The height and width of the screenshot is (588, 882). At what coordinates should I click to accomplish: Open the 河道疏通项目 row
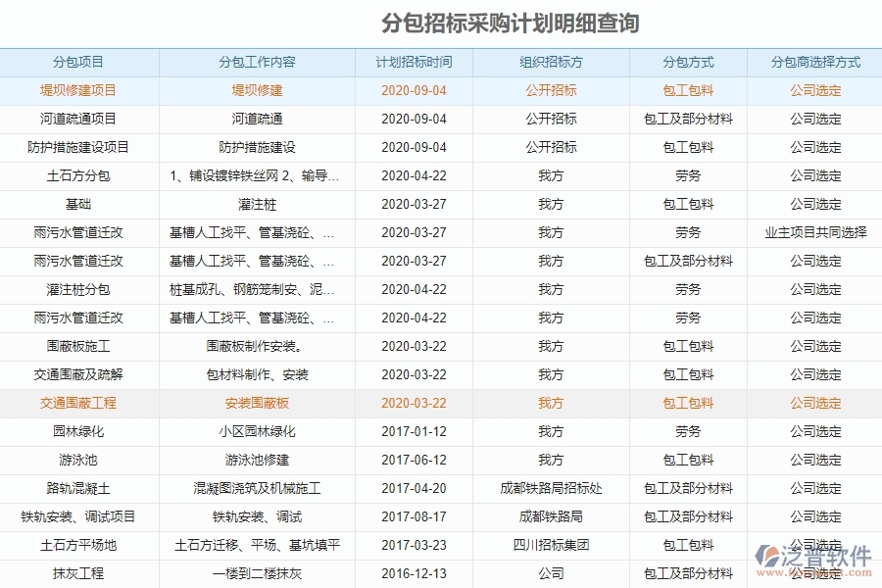79,119
